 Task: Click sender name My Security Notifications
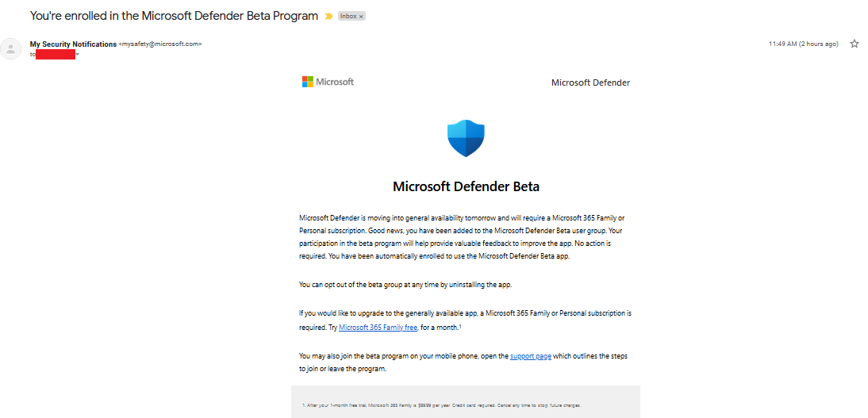(73, 44)
